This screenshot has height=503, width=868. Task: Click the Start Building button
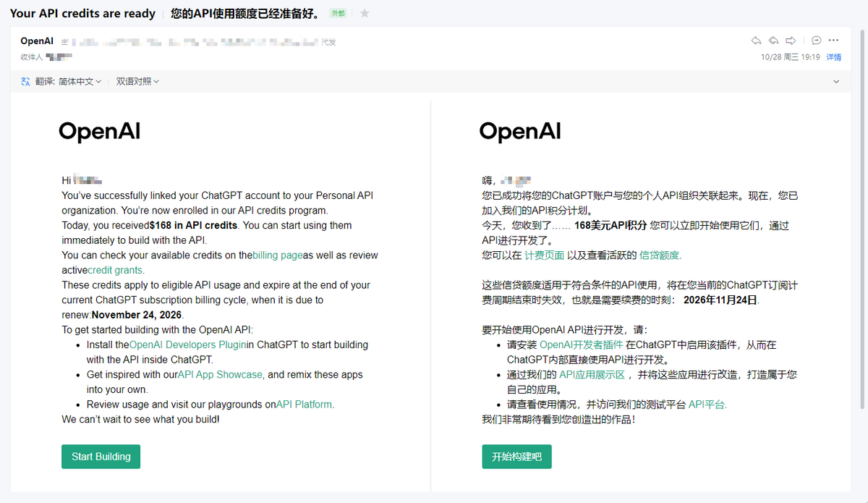(101, 457)
